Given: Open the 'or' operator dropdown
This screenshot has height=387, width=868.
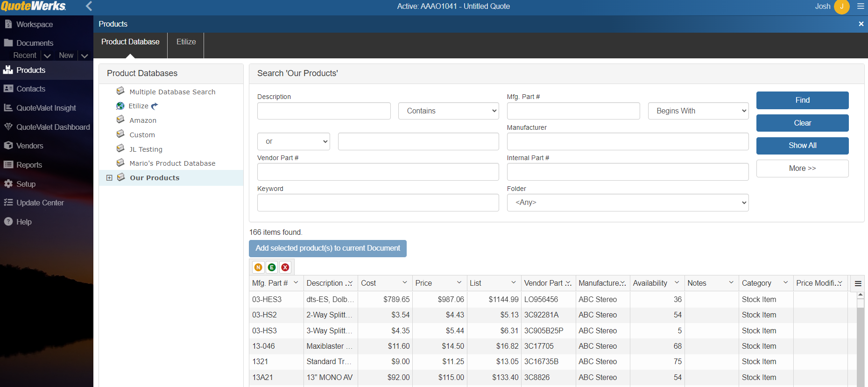Looking at the screenshot, I should coord(294,141).
